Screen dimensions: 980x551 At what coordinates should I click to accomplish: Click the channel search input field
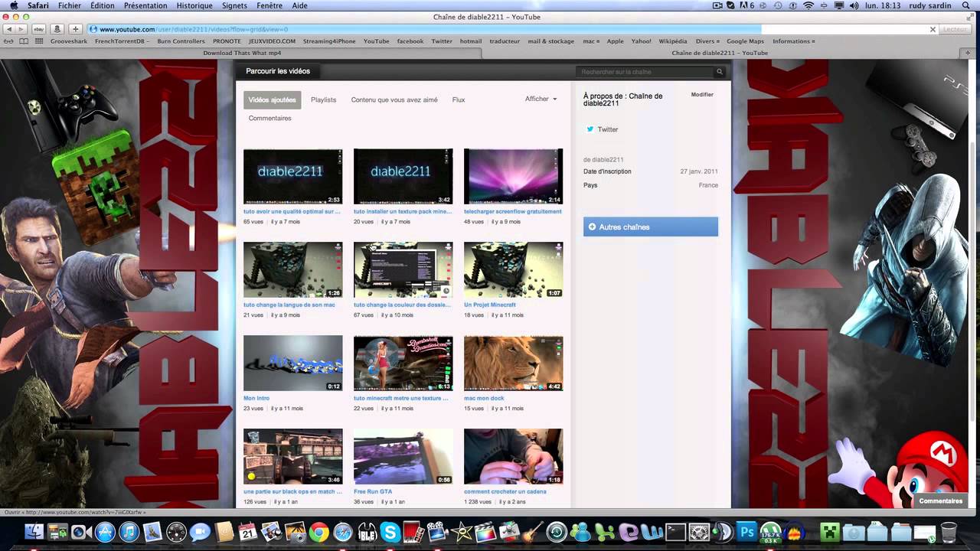tap(645, 72)
